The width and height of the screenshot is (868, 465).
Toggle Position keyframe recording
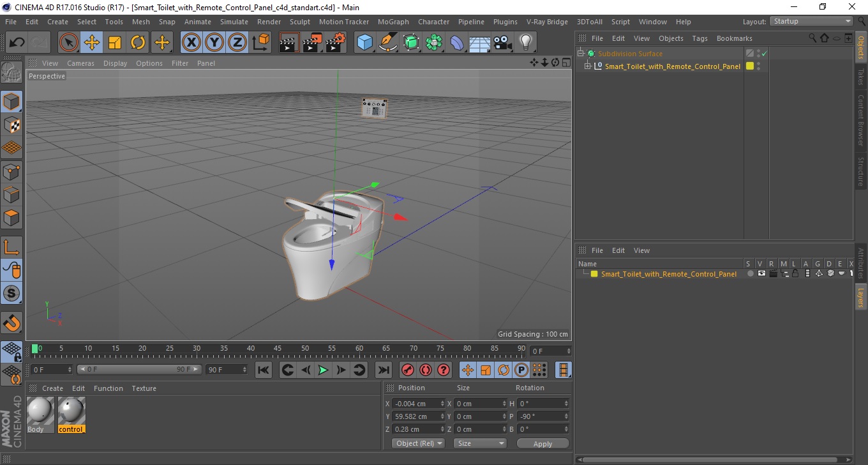point(468,370)
